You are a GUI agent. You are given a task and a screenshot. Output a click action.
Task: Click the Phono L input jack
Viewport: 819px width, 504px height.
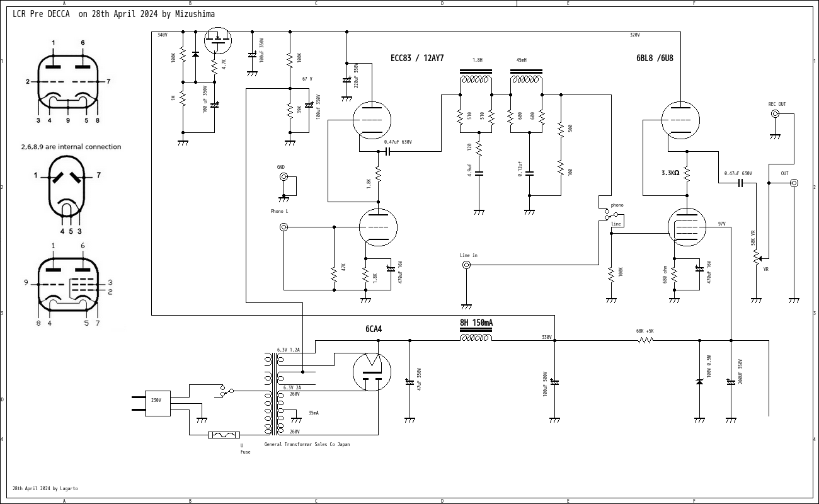point(283,227)
